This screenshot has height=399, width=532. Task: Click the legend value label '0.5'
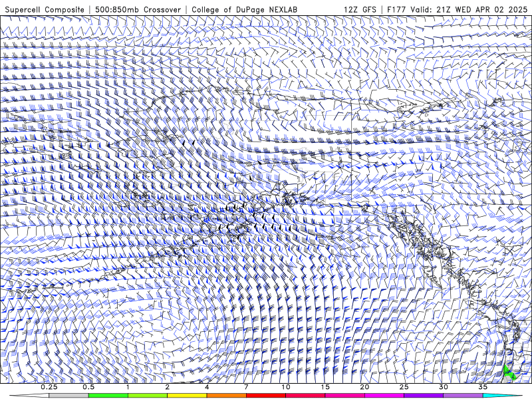(x=88, y=387)
